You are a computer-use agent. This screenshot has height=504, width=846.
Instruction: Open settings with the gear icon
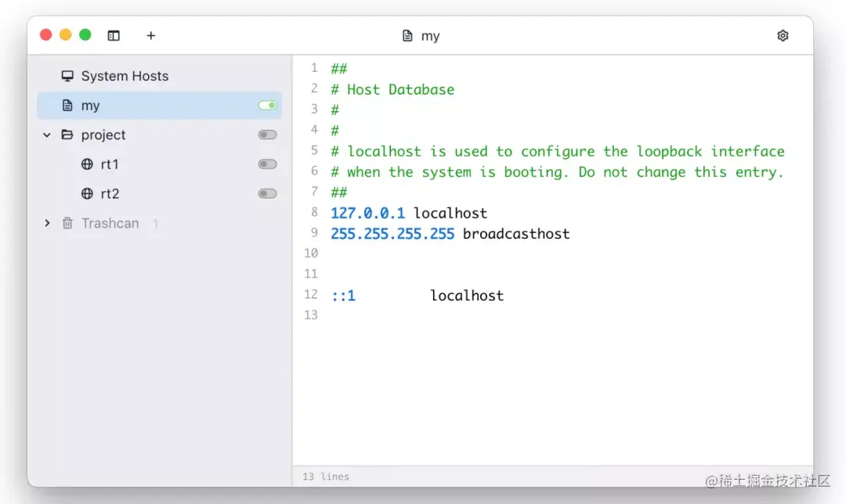point(783,35)
